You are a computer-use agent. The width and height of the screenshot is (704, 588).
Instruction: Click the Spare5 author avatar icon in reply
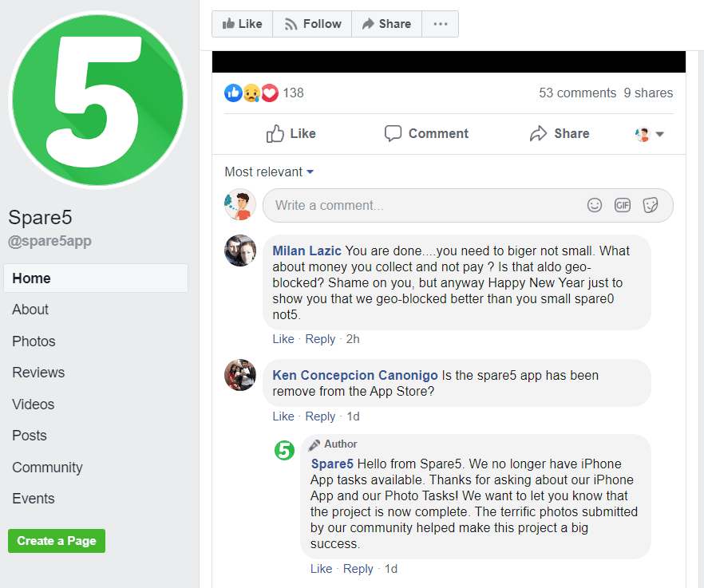pyautogui.click(x=285, y=450)
